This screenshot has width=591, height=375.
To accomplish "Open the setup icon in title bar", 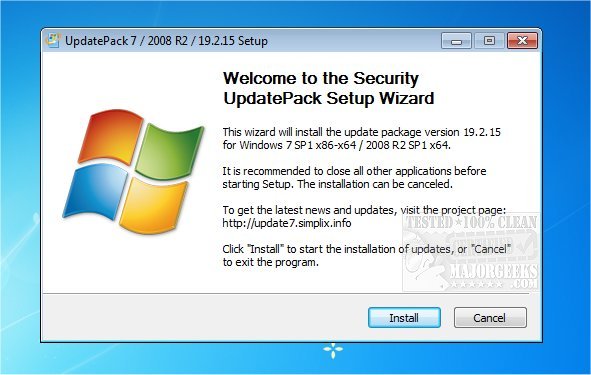I will (x=53, y=40).
